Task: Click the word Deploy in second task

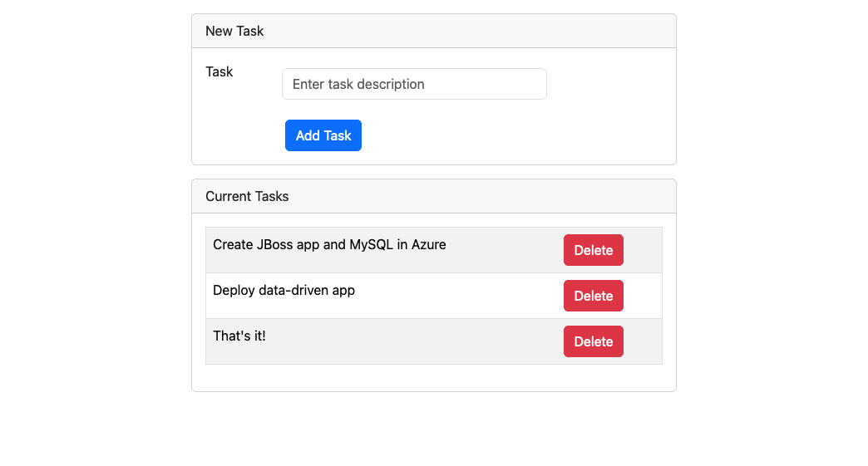Action: pos(234,290)
